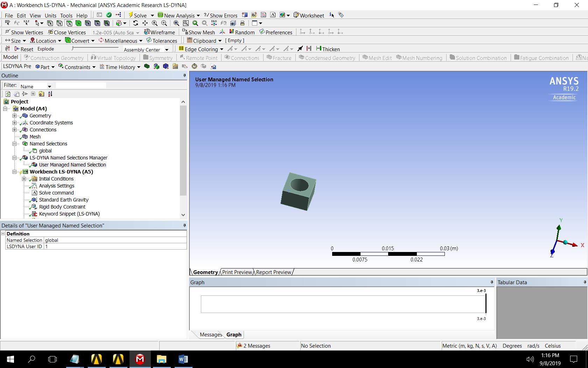Select Face selection filter icon
This screenshot has height=368, width=588.
pyautogui.click(x=69, y=23)
